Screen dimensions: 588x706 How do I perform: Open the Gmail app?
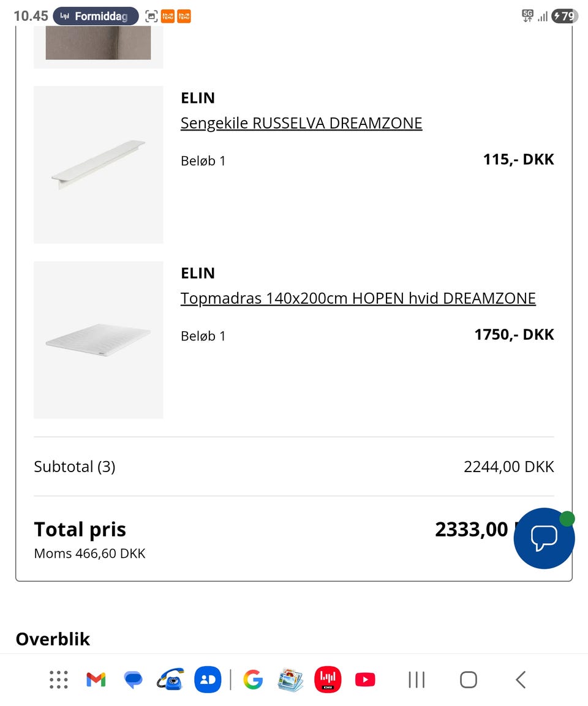point(96,680)
